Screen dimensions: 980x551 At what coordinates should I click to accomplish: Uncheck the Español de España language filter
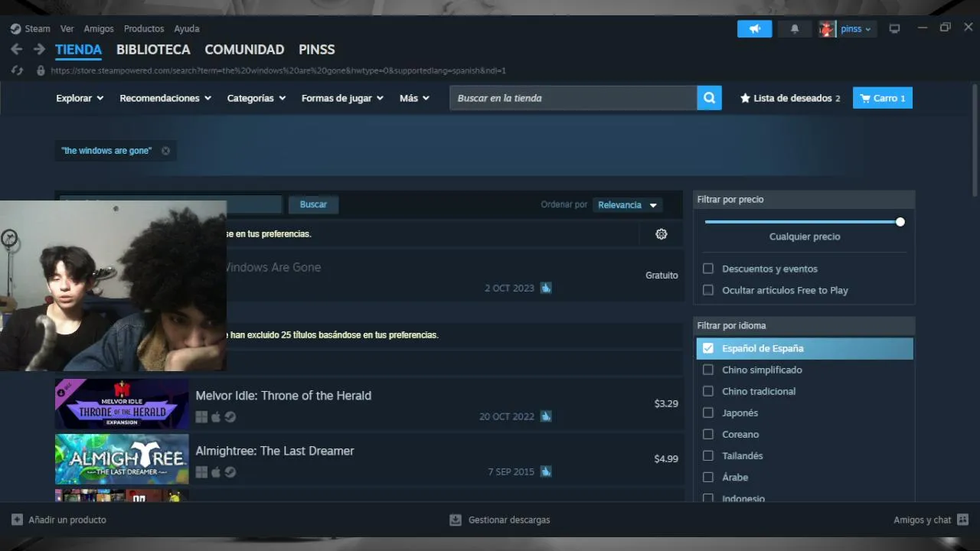[x=708, y=348]
